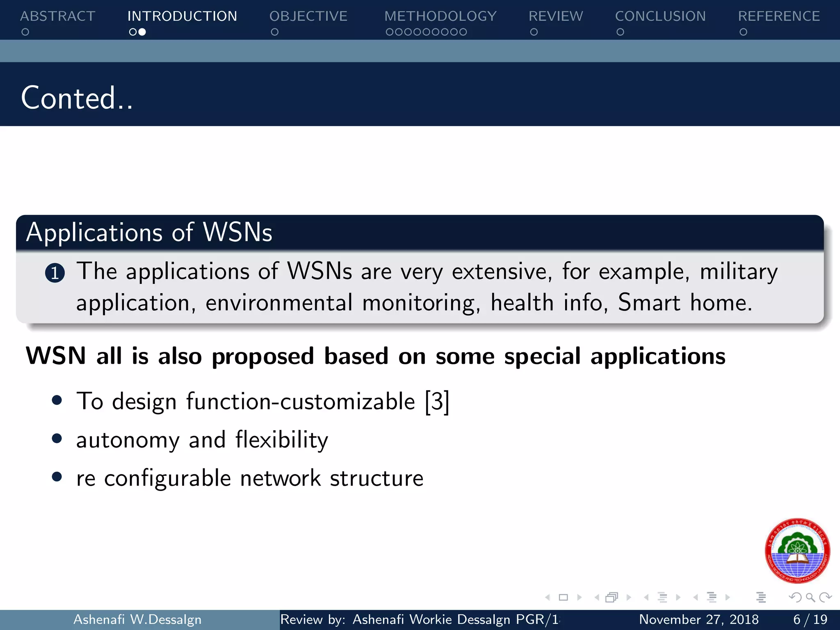Click the previous subsection arrow icon

pyautogui.click(x=646, y=598)
